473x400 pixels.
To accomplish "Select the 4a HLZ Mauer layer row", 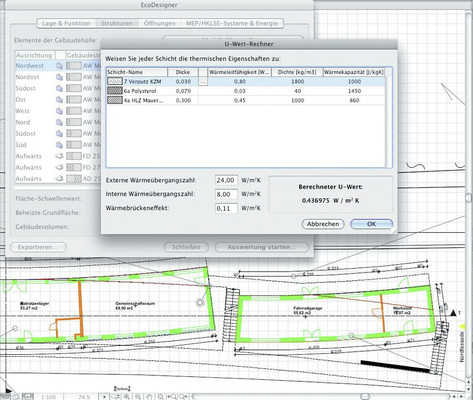I will 246,100.
